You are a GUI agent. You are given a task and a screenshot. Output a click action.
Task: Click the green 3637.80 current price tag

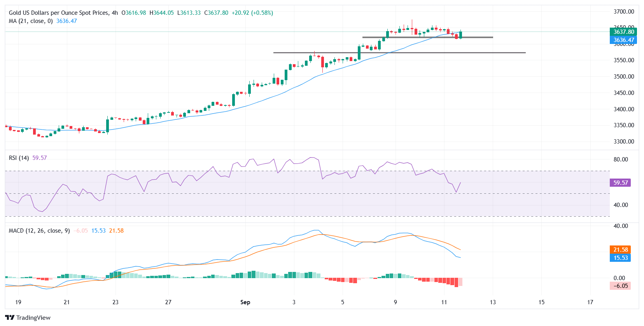click(x=623, y=32)
